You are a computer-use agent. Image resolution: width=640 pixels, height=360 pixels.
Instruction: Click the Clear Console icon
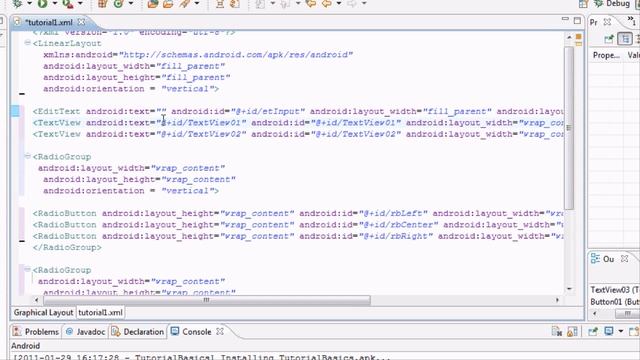click(x=557, y=331)
